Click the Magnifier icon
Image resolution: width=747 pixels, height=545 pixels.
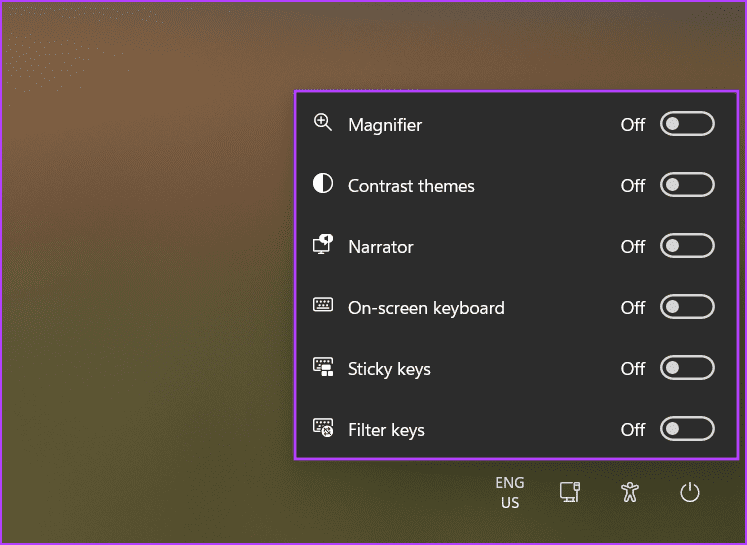click(x=323, y=123)
